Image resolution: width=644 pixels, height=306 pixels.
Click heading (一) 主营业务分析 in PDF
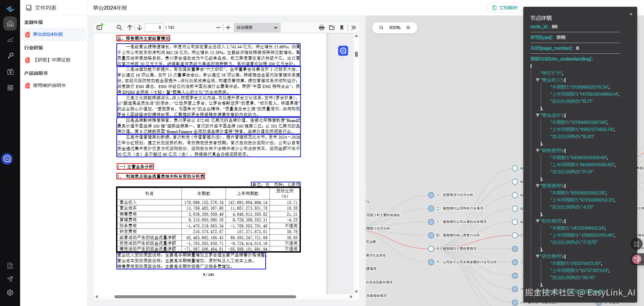(x=135, y=167)
